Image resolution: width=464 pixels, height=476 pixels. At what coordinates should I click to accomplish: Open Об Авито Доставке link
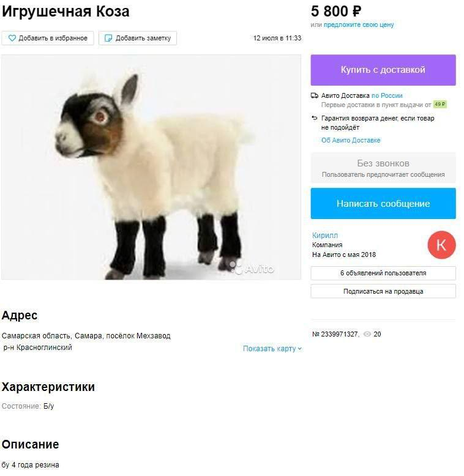351,140
